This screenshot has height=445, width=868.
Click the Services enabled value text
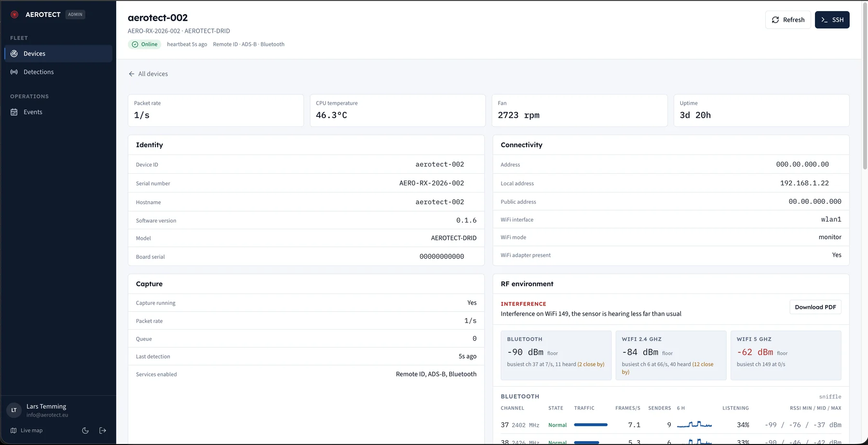point(436,374)
